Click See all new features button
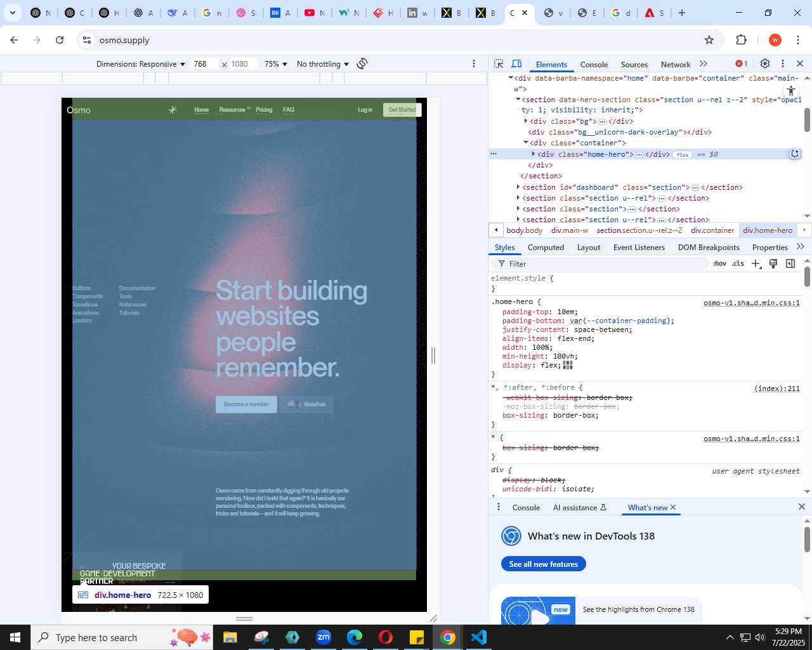 point(544,564)
